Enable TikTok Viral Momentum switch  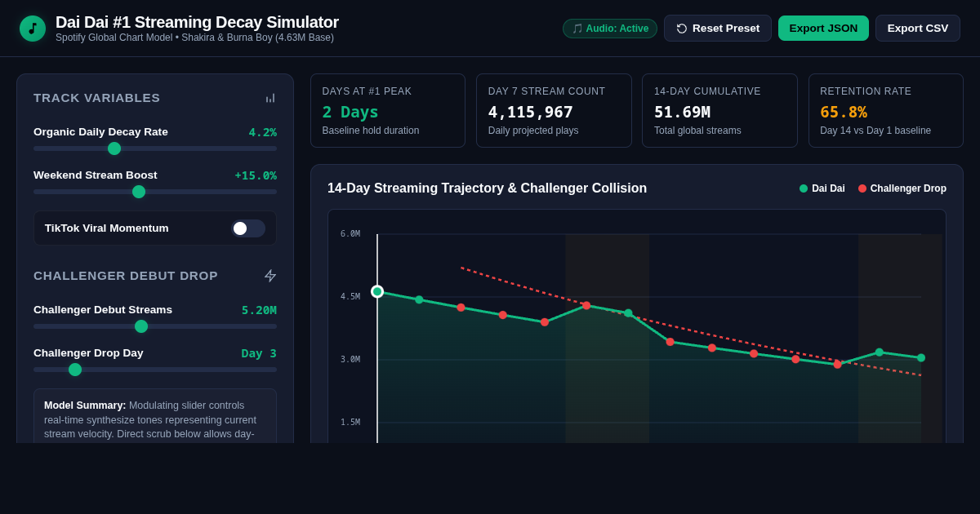click(x=248, y=228)
